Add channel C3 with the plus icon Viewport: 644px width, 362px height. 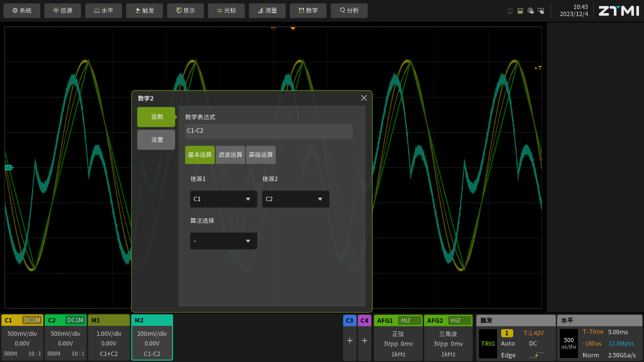pyautogui.click(x=350, y=340)
